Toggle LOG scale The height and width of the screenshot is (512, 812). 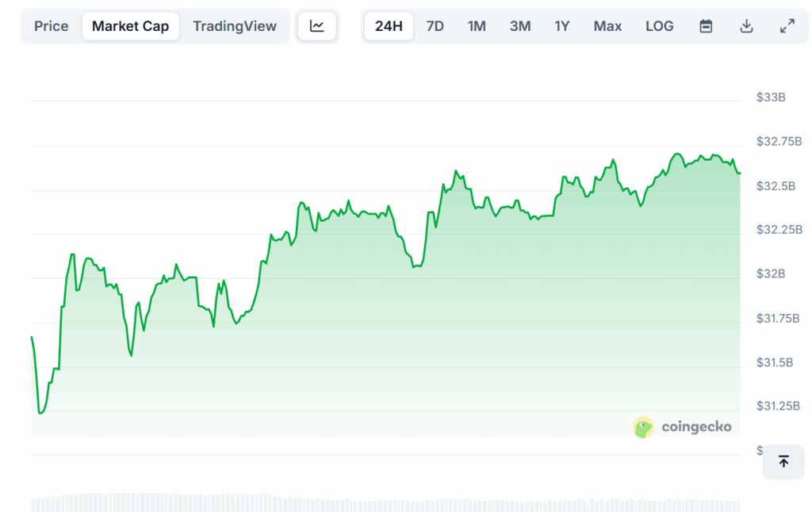pos(659,26)
